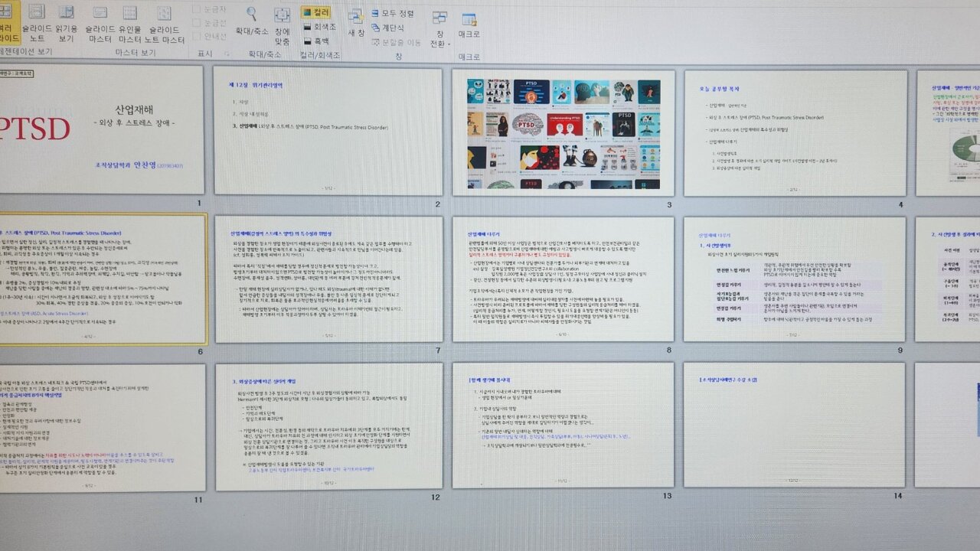
Task: Click Move Split (분할줄 이동)
Action: pyautogui.click(x=396, y=42)
